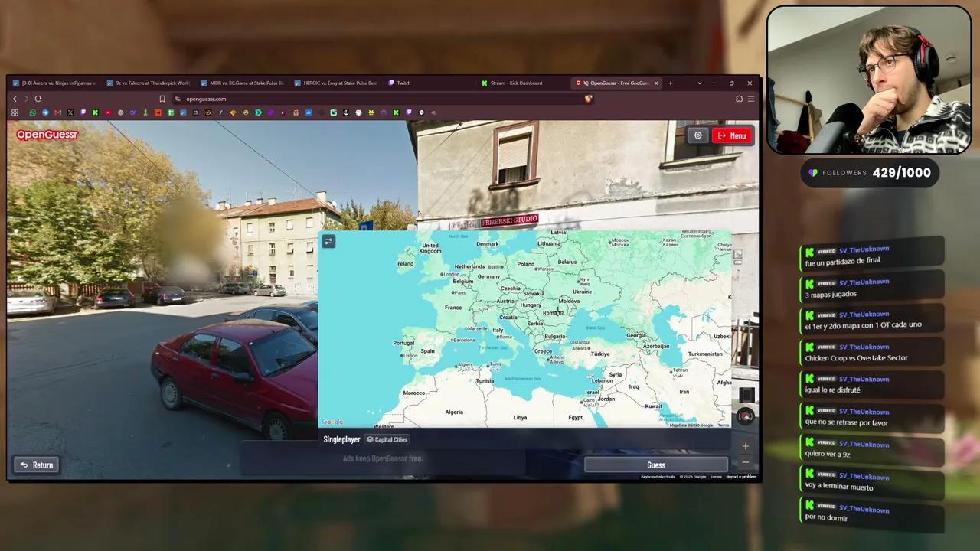The width and height of the screenshot is (980, 551).
Task: Place a guess on Croatia on the map
Action: (508, 318)
